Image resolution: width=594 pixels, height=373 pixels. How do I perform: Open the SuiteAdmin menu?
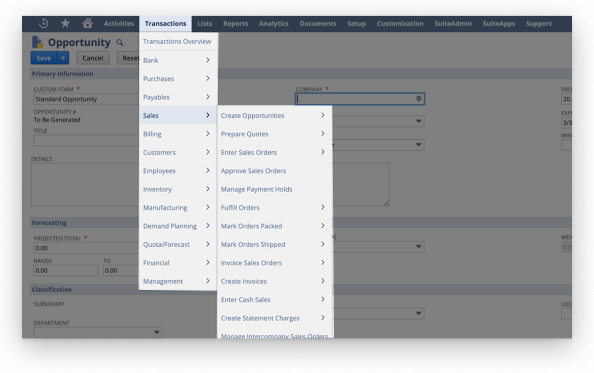coord(453,23)
